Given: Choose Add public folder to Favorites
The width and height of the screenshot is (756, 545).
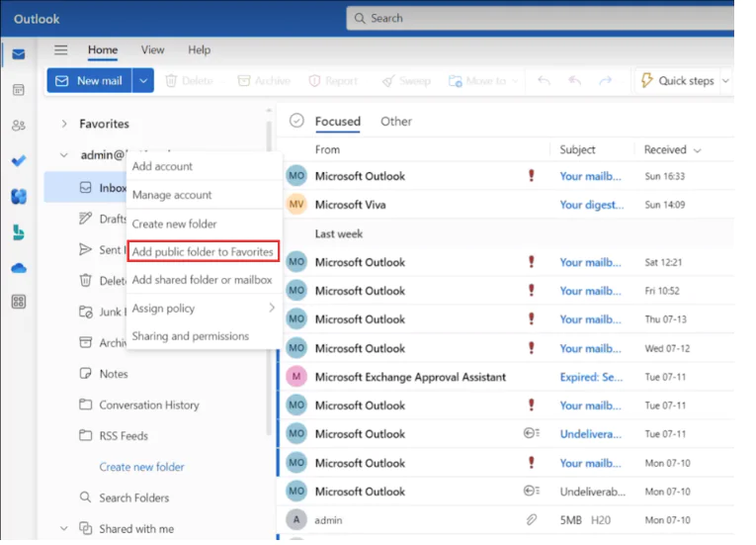Looking at the screenshot, I should 203,251.
